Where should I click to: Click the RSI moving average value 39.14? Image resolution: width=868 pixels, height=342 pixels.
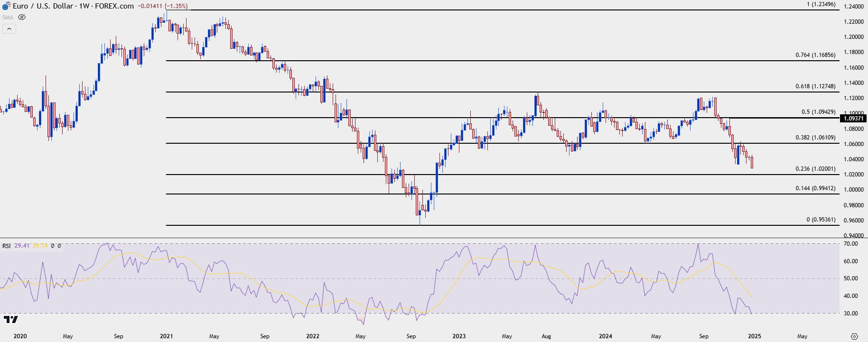point(40,246)
